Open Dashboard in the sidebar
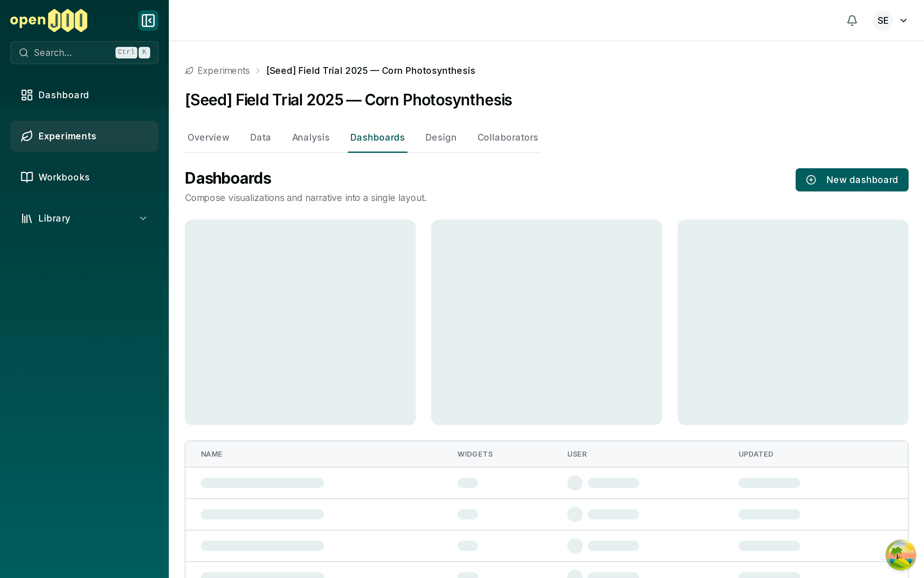This screenshot has height=578, width=924. tap(84, 95)
